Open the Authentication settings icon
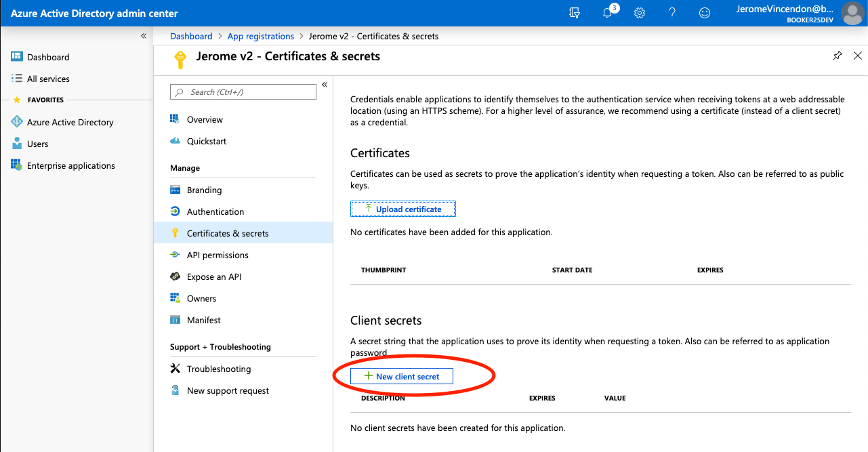Image resolution: width=868 pixels, height=452 pixels. (177, 211)
